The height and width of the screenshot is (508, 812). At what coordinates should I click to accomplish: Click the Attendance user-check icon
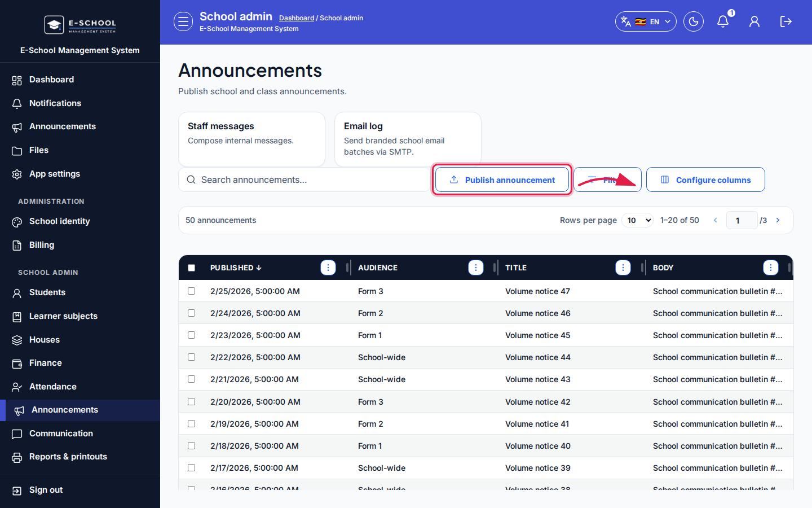pyautogui.click(x=17, y=387)
